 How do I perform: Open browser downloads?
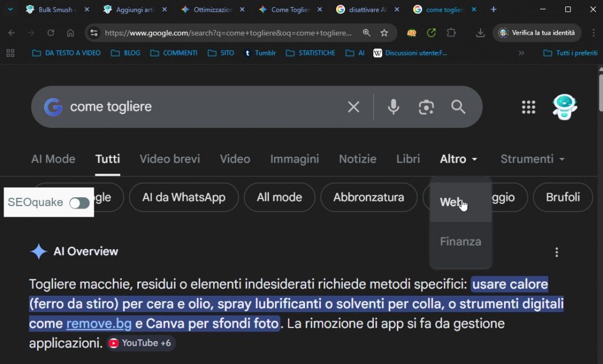(481, 33)
